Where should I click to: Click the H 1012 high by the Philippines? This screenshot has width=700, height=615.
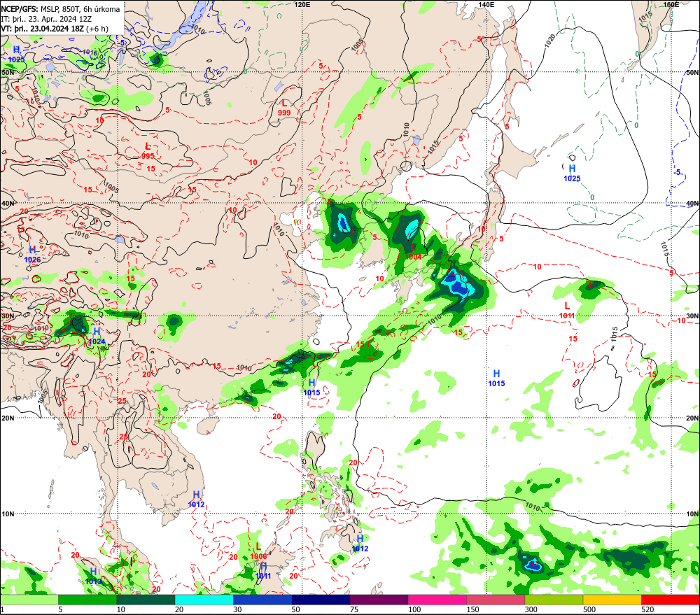pos(360,543)
